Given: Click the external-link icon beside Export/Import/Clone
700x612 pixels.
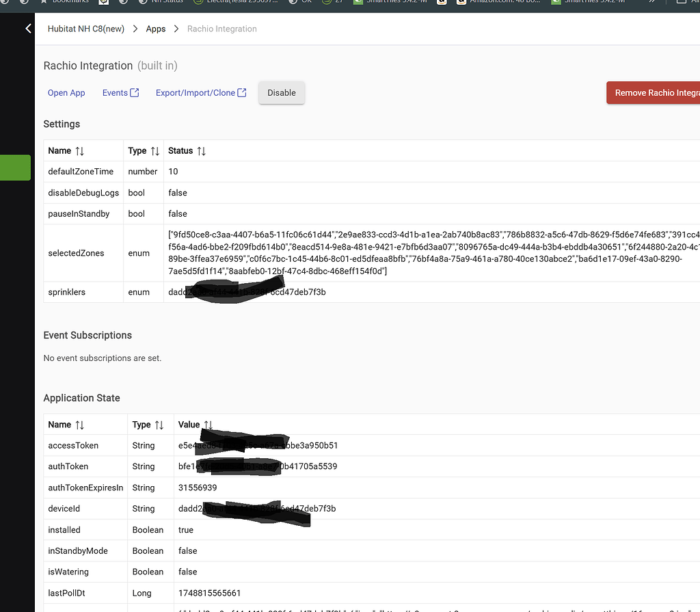Looking at the screenshot, I should 242,93.
